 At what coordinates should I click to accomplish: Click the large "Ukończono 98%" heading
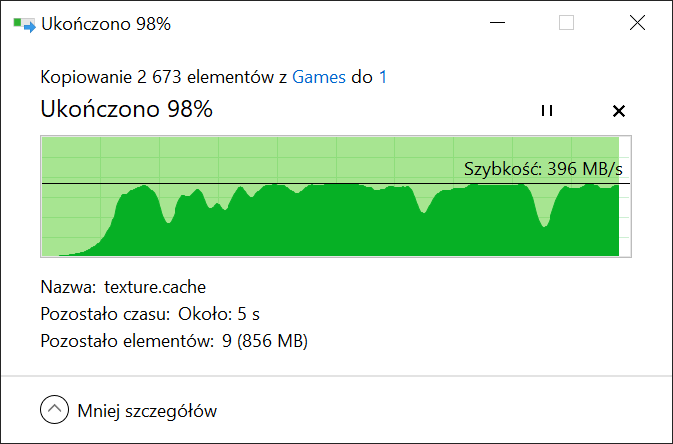tap(127, 109)
